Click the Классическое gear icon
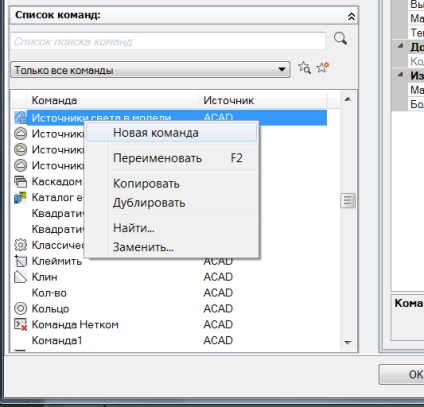This screenshot has width=424, height=407. coord(20,245)
